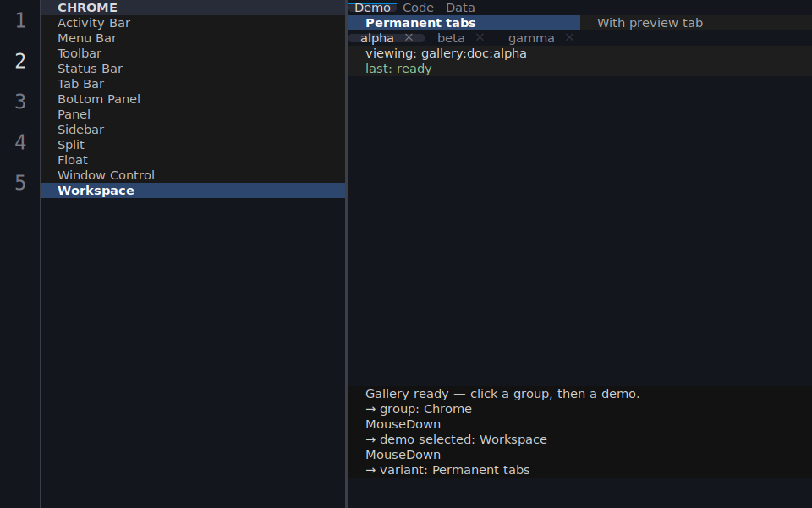The width and height of the screenshot is (812, 508).
Task: Activate the beta document tab
Action: (451, 38)
